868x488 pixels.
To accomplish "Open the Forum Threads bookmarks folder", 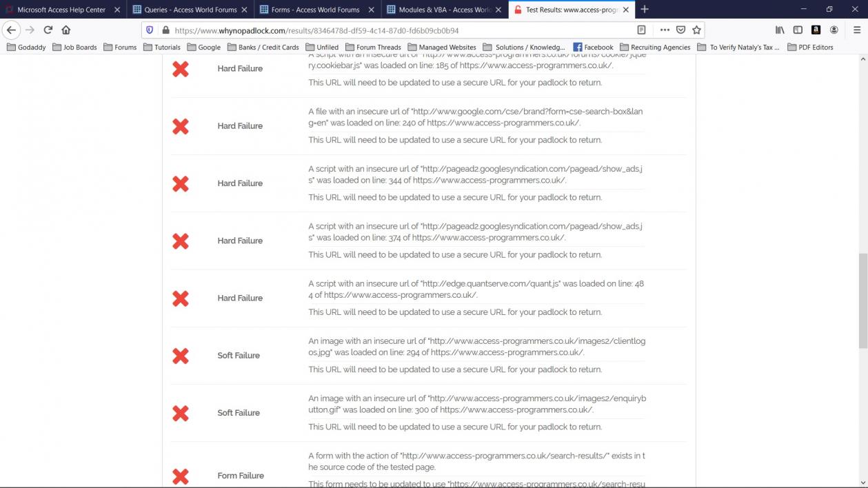I will pos(373,48).
